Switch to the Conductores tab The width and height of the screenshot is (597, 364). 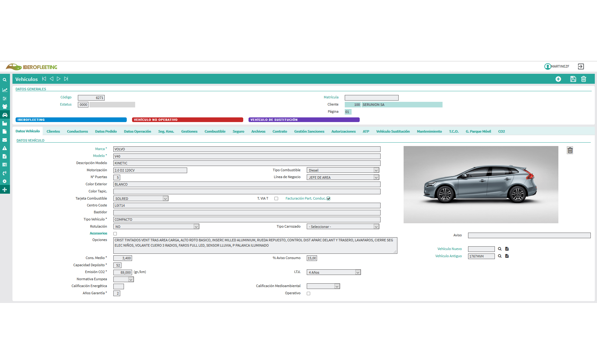click(78, 131)
